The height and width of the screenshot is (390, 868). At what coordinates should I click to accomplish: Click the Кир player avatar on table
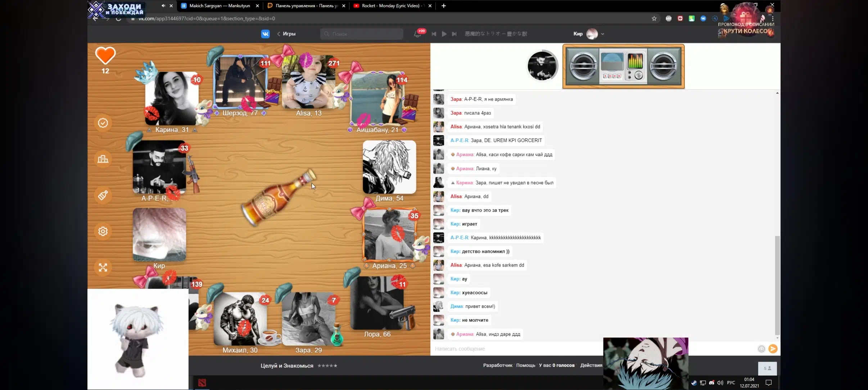[x=159, y=235]
